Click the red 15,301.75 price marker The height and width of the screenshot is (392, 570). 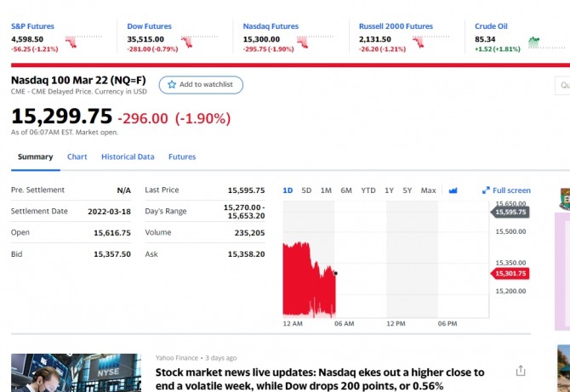pyautogui.click(x=511, y=273)
